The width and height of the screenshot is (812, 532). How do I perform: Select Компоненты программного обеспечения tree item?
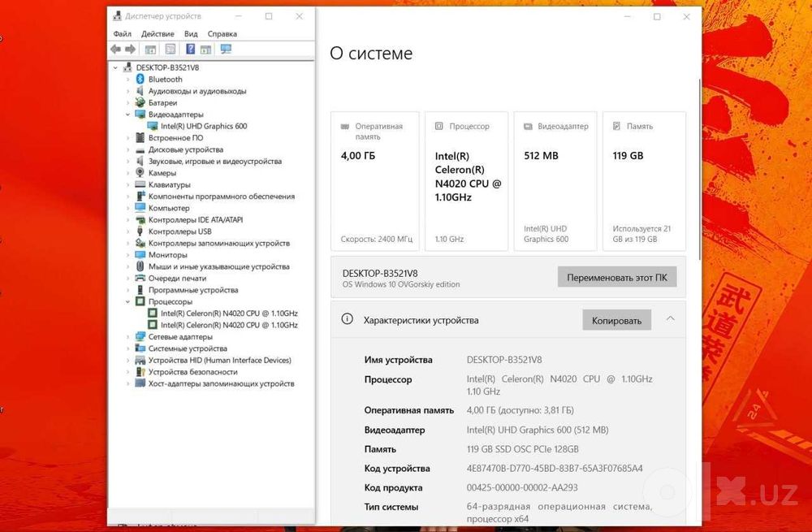pos(221,197)
